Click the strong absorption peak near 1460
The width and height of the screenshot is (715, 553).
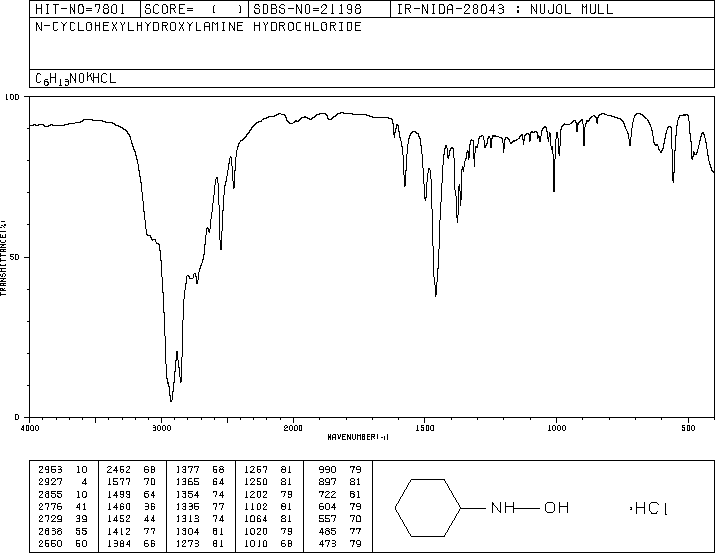click(x=436, y=295)
